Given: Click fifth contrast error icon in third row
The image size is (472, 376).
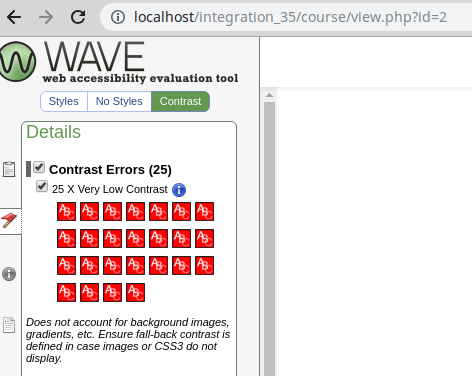Looking at the screenshot, I should (x=158, y=265).
